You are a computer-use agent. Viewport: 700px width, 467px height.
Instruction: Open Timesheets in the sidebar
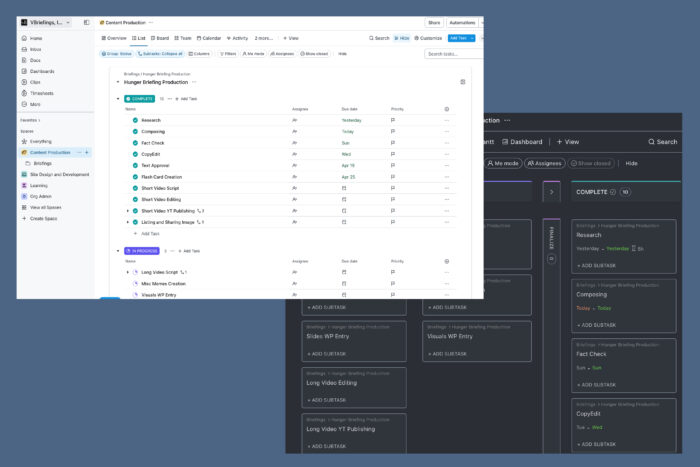pos(40,93)
